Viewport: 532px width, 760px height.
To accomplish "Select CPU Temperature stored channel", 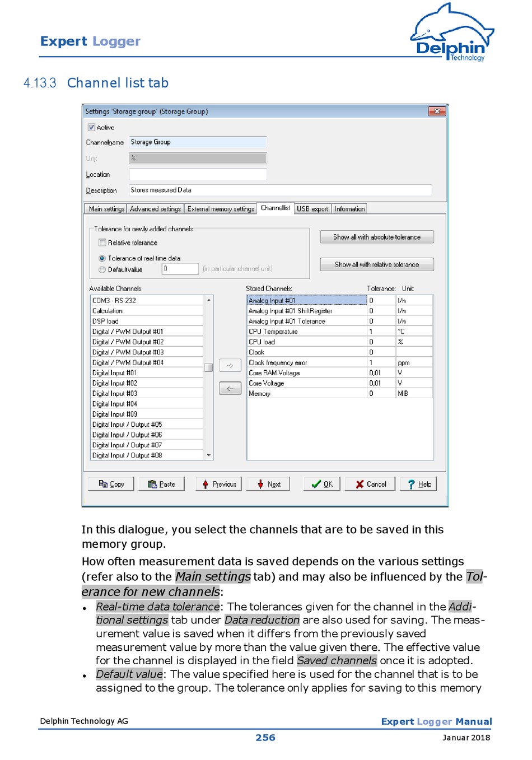I will coord(307,332).
